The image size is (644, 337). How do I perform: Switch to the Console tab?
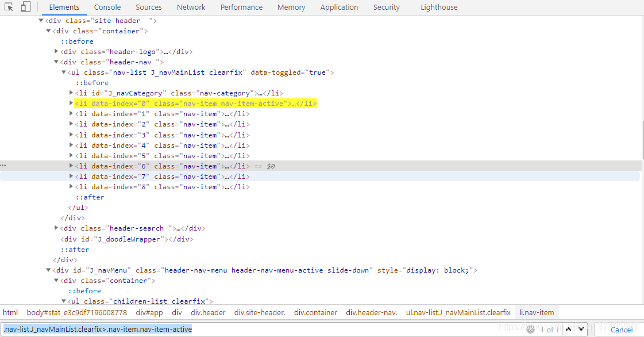[107, 7]
